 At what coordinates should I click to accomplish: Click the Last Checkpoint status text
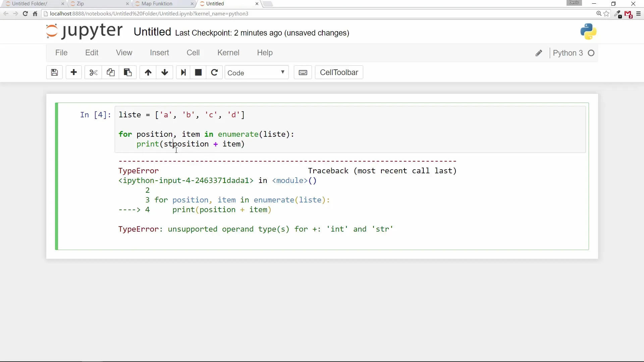(262, 33)
